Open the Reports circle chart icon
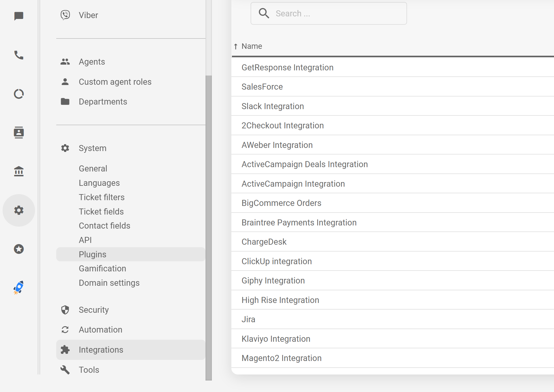This screenshot has height=392, width=554. (19, 94)
